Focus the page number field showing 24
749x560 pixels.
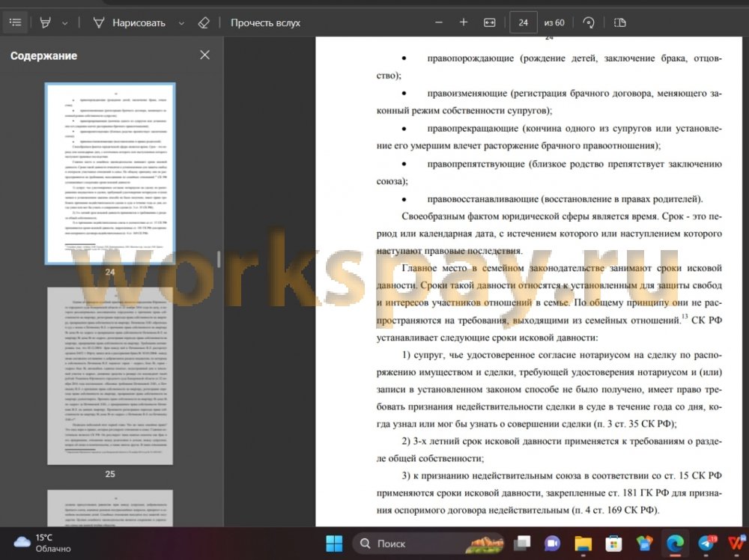[x=524, y=22]
